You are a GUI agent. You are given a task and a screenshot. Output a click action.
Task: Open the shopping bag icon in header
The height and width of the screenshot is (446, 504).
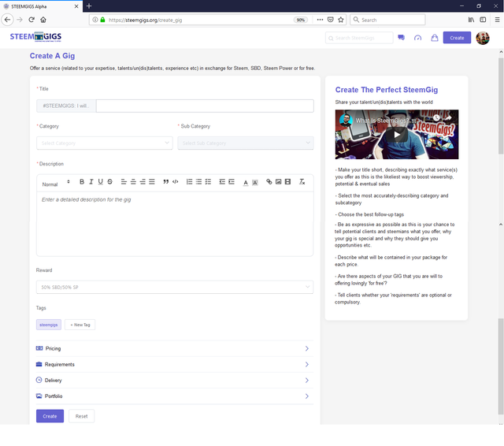434,38
